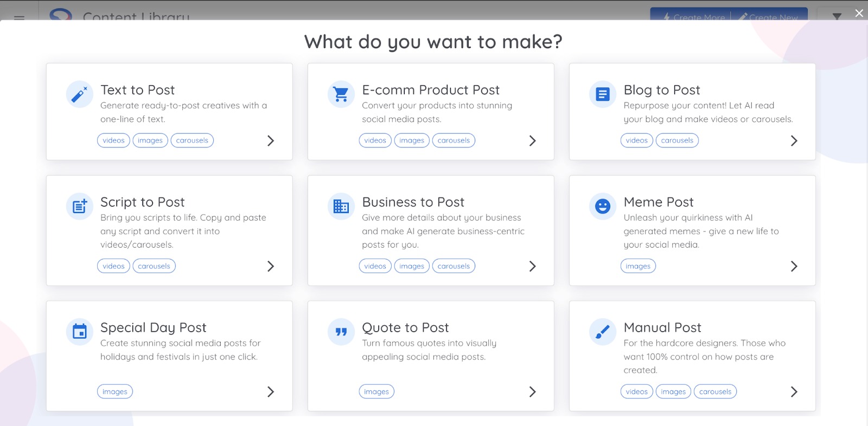Click the E-comm Product Post title
The width and height of the screenshot is (868, 426).
click(x=431, y=90)
